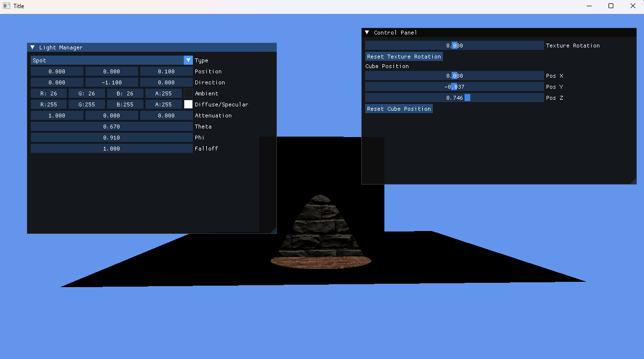Open the dark Ambient color swatch
The image size is (644, 359).
tap(188, 93)
